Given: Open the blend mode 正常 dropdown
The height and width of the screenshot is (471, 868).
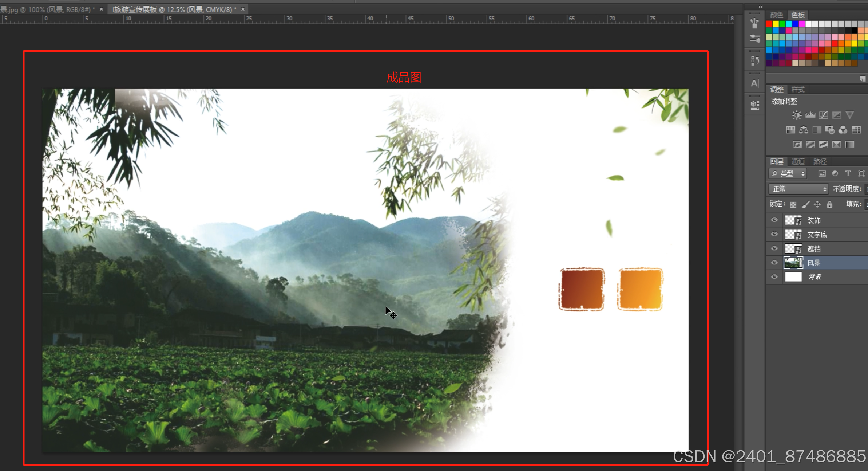Looking at the screenshot, I should [x=798, y=189].
